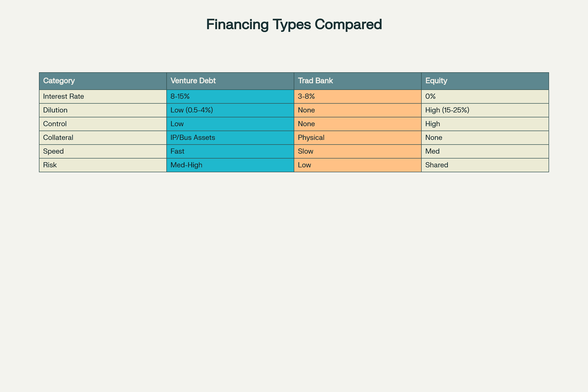This screenshot has width=588, height=392.
Task: Click the Equity column header
Action: (436, 81)
